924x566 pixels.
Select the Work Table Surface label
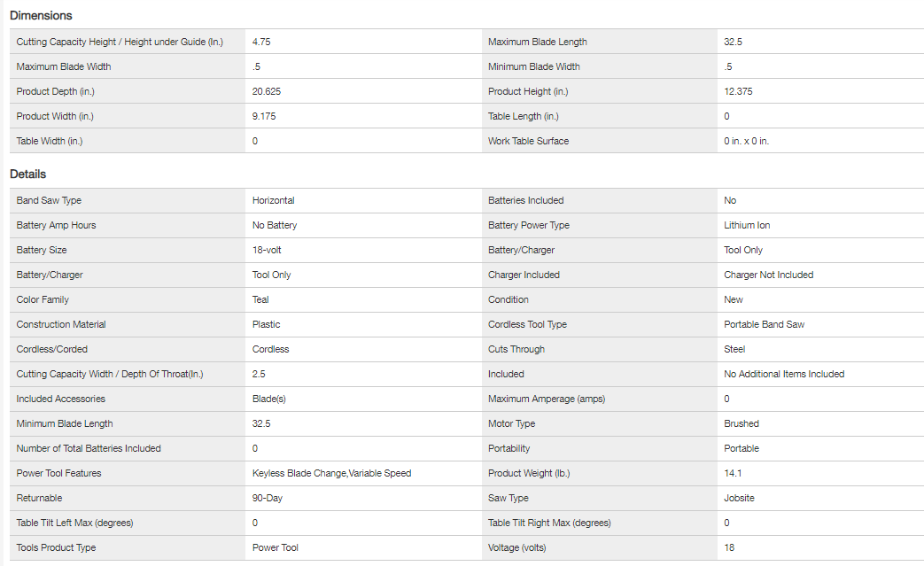point(528,141)
